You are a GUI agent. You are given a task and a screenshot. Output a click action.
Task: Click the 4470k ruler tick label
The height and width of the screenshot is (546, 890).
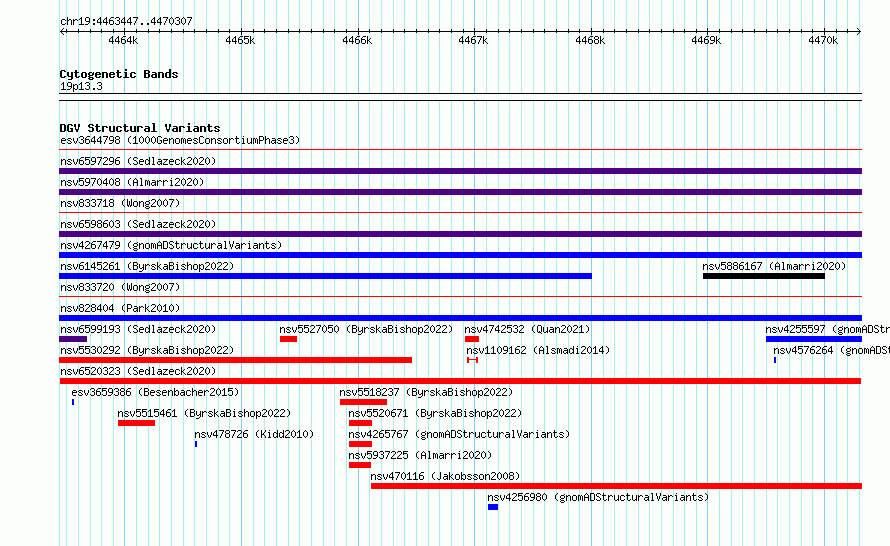tap(823, 40)
